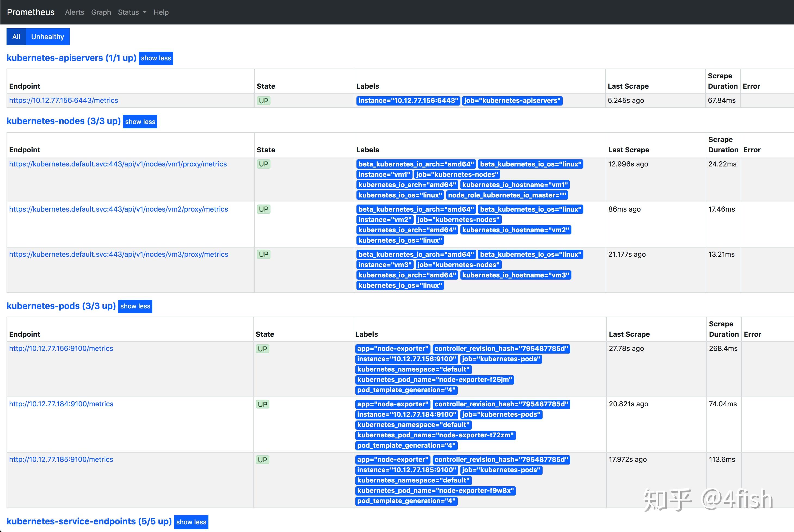This screenshot has width=794, height=532.
Task: Click show less for kubernetes-pods
Action: click(x=135, y=306)
